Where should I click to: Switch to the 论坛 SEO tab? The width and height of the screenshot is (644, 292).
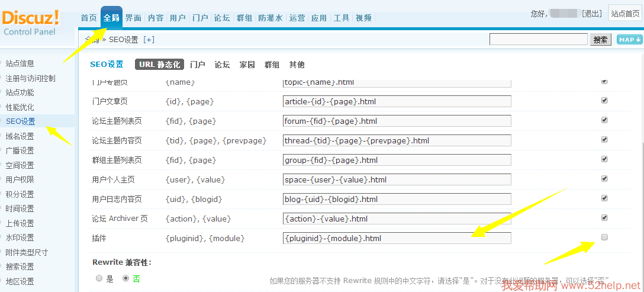[222, 65]
